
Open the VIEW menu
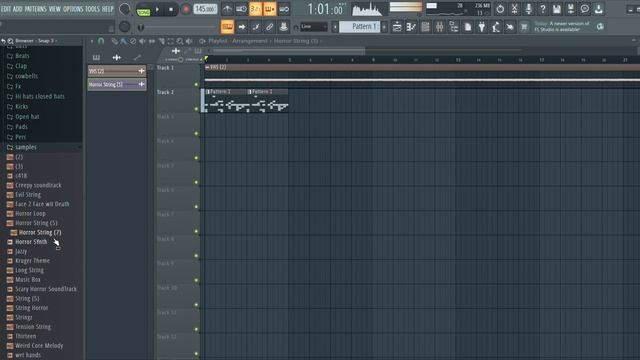coord(55,9)
